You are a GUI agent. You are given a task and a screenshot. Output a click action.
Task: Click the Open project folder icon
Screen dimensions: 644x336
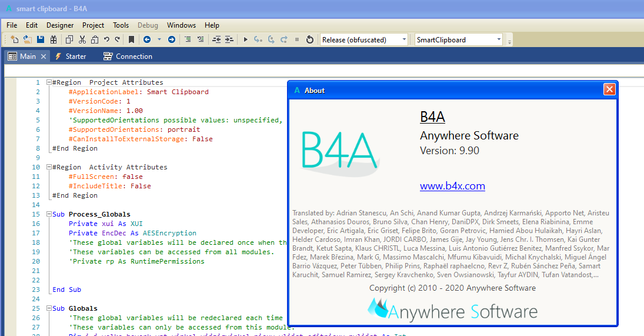point(28,39)
